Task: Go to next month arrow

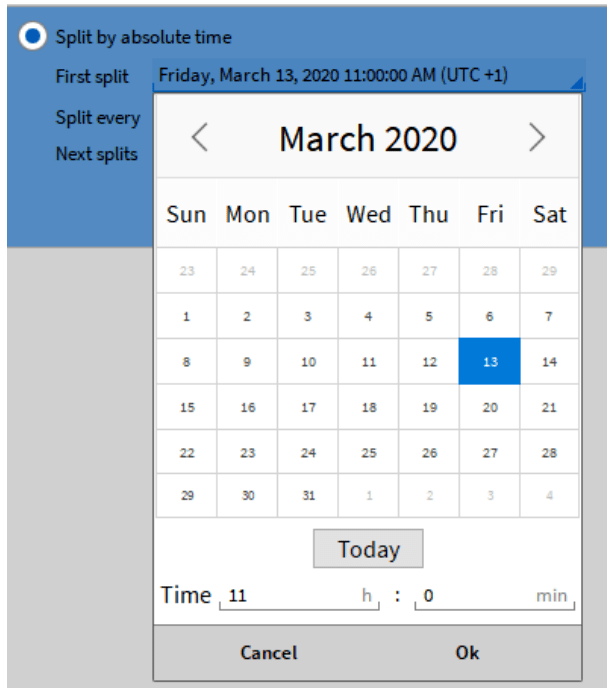Action: coord(537,138)
